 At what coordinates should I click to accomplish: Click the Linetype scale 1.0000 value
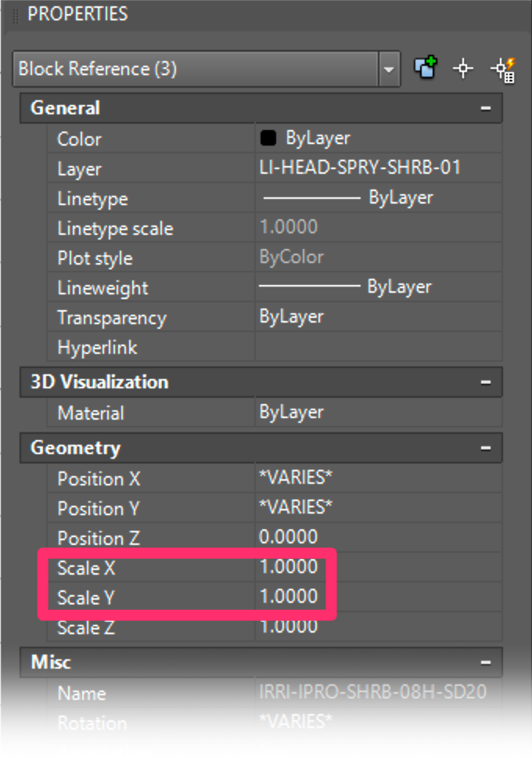click(289, 227)
